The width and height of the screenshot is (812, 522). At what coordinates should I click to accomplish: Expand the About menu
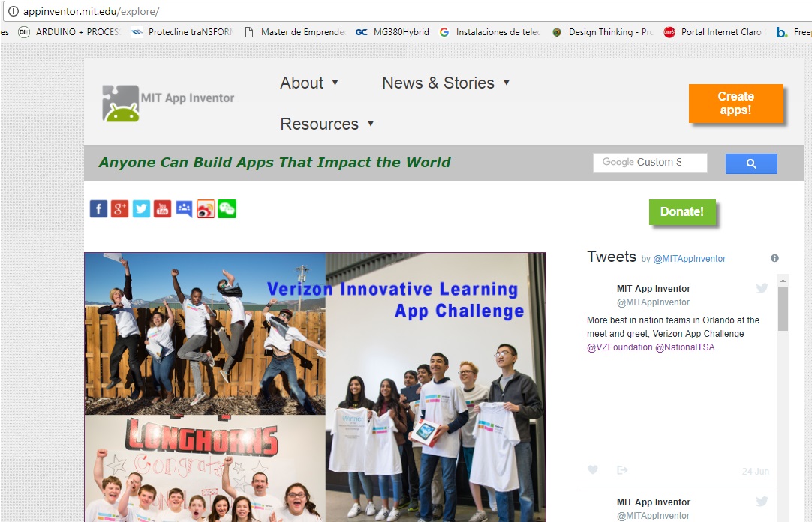(309, 82)
